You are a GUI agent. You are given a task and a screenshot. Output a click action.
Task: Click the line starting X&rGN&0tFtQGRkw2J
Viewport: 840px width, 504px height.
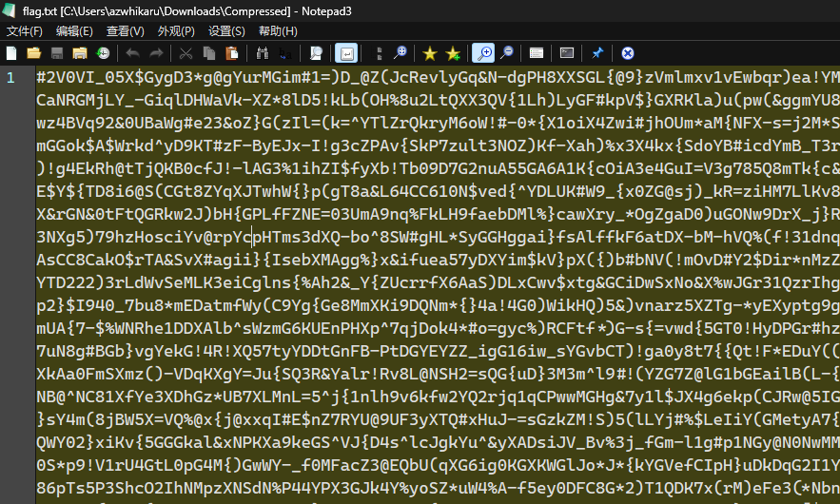tap(438, 214)
